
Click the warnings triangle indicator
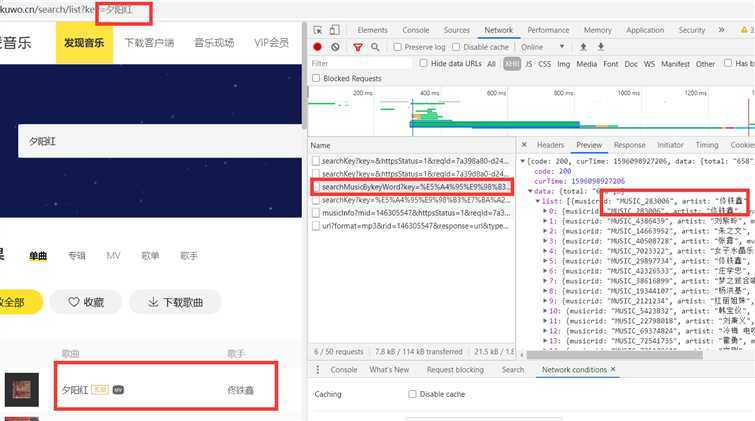[744, 30]
